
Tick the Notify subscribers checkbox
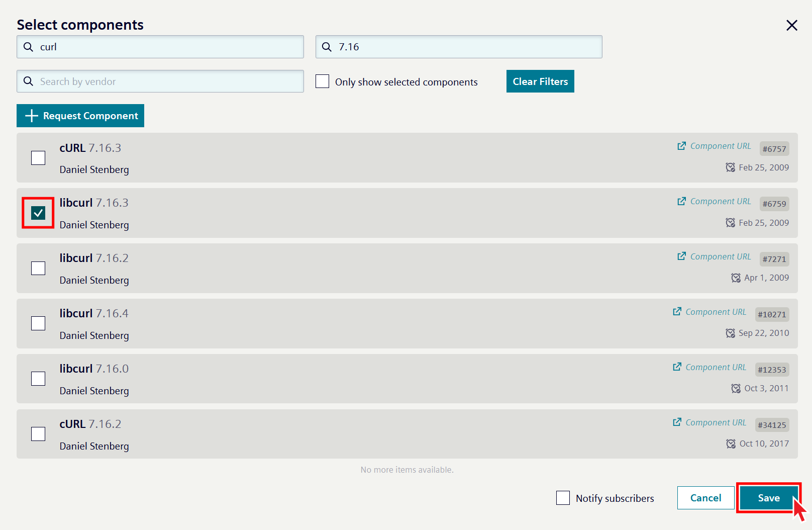tap(563, 498)
